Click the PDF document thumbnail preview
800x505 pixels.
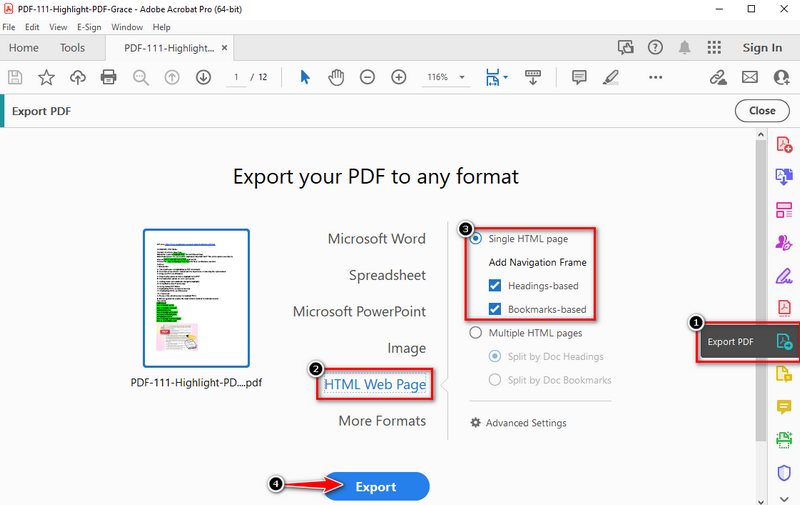(x=196, y=298)
